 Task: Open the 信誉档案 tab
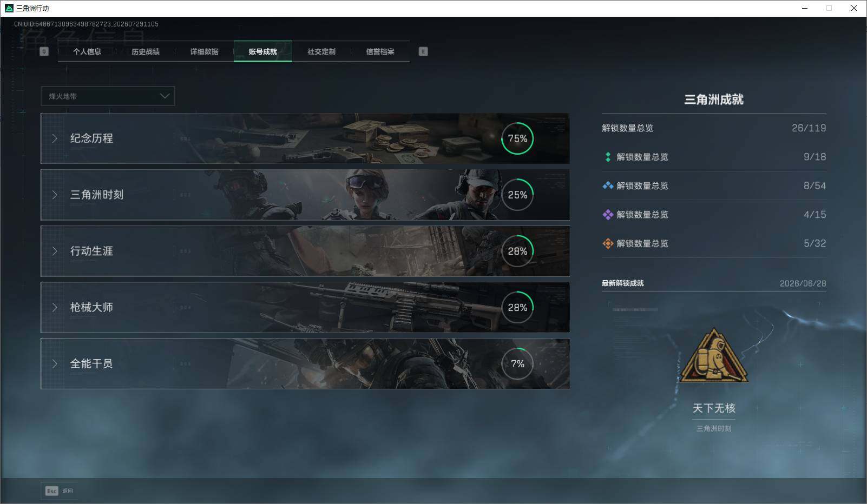click(380, 51)
